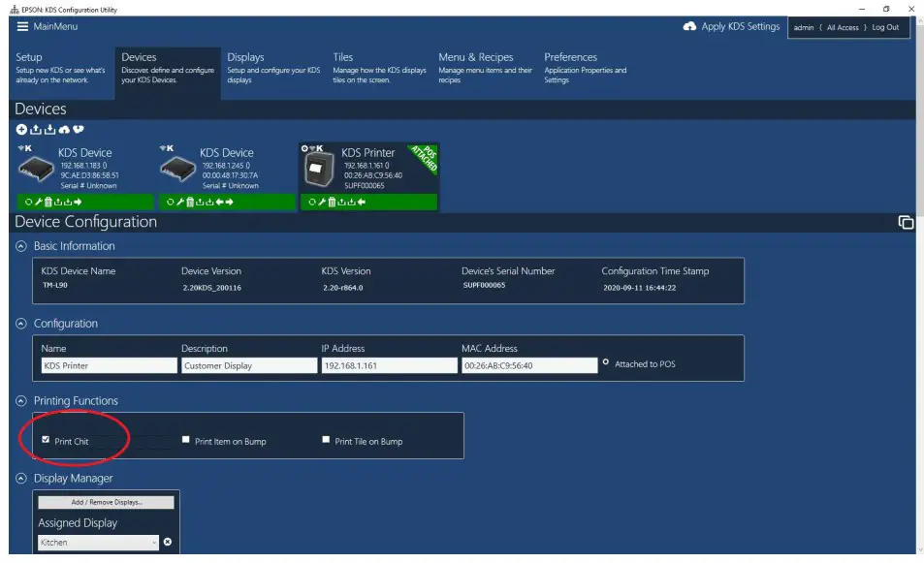Collapse the Basic Information section
The height and width of the screenshot is (563, 924).
point(21,247)
